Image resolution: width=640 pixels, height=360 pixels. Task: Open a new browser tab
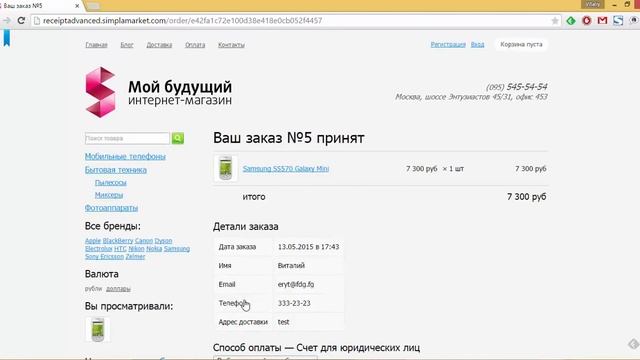[x=93, y=6]
